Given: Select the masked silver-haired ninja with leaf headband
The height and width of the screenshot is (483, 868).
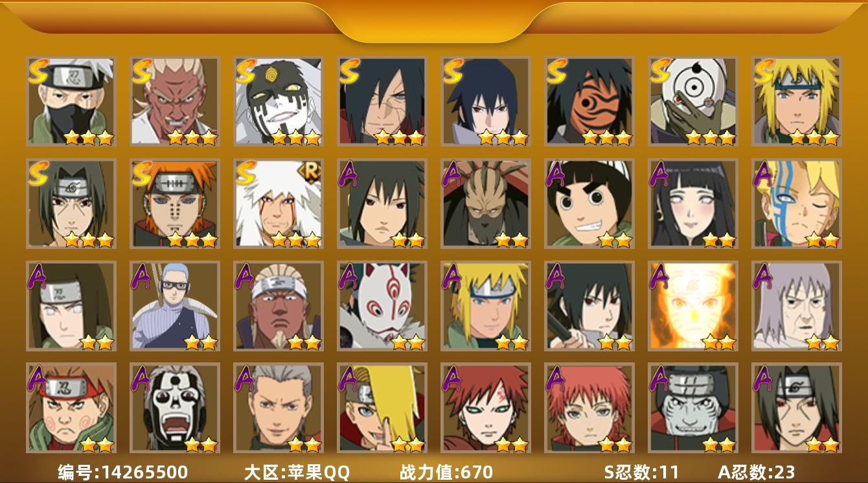Looking at the screenshot, I should point(71,101).
